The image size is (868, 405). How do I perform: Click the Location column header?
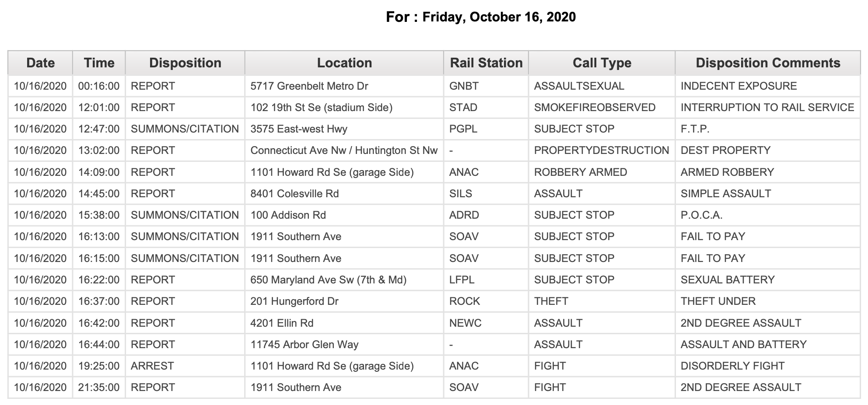(x=344, y=63)
